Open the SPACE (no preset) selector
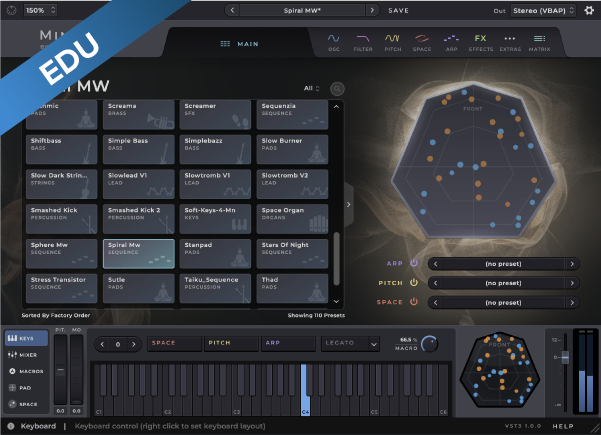 (x=503, y=302)
